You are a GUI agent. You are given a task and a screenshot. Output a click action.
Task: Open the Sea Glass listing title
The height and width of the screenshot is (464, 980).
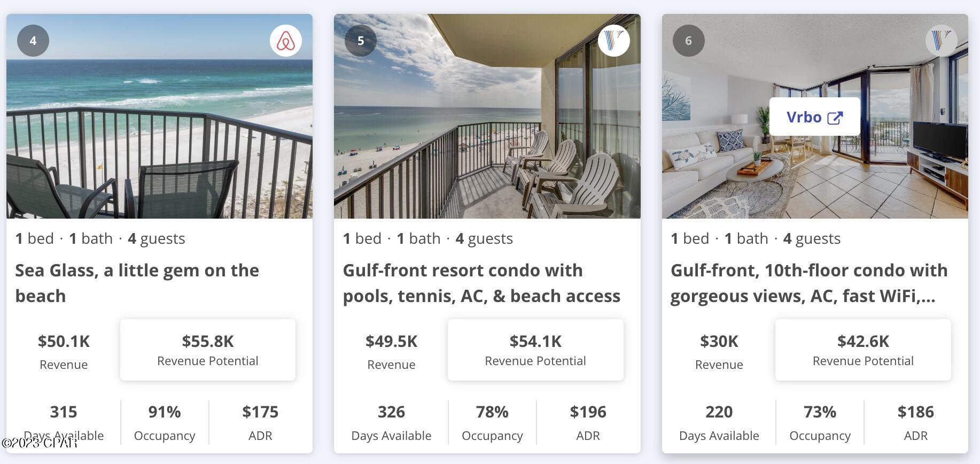coord(137,283)
